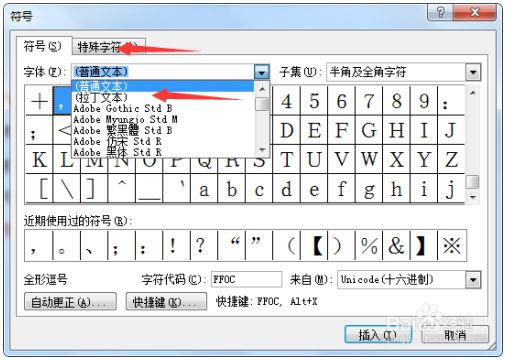Select the caret ^ symbol cell
Viewport: 506px width, 360px height.
point(122,188)
